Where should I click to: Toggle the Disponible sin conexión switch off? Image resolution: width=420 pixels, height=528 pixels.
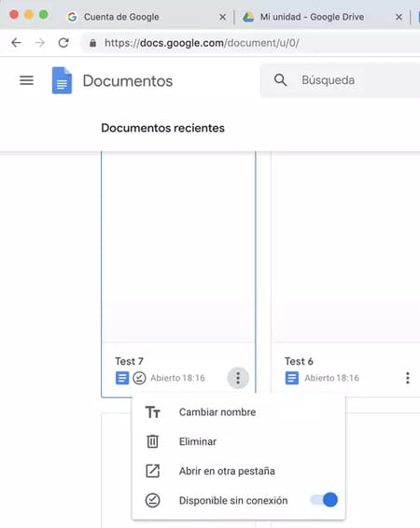[324, 500]
